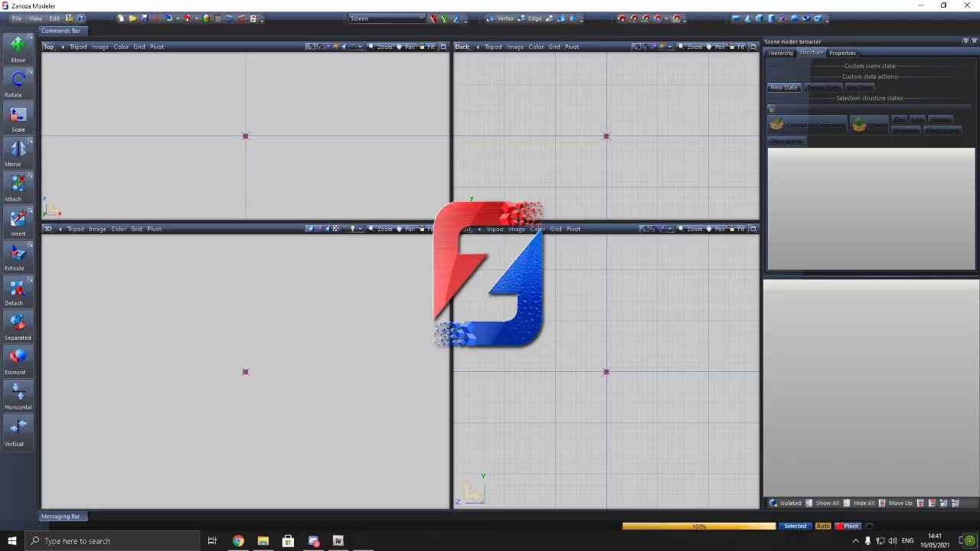The width and height of the screenshot is (980, 551).
Task: Toggle the red X axis constraint
Action: click(433, 18)
